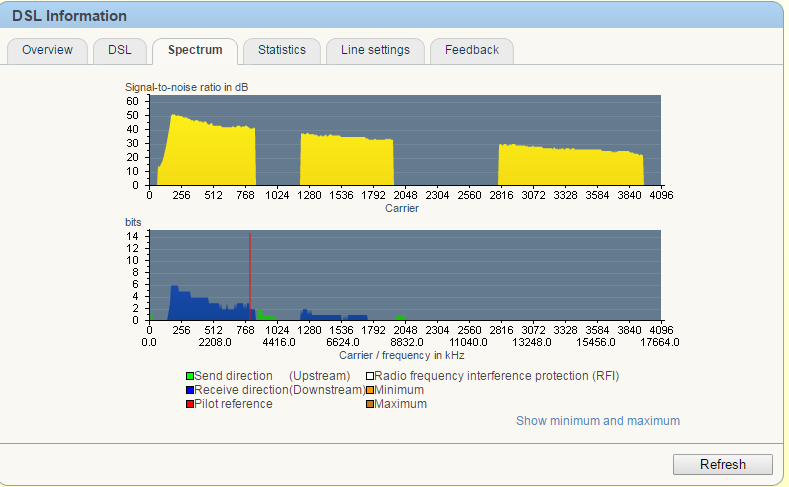
Task: Click brown Maximum legend swatch
Action: coord(369,404)
